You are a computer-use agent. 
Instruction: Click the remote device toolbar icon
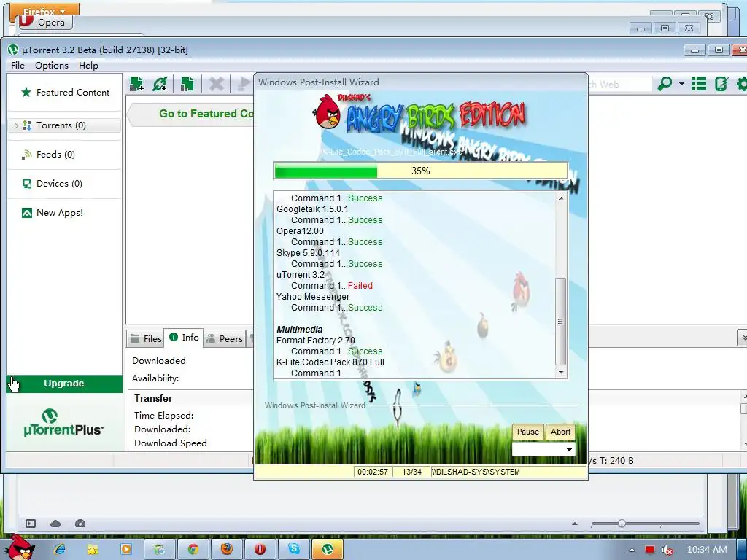pyautogui.click(x=721, y=84)
